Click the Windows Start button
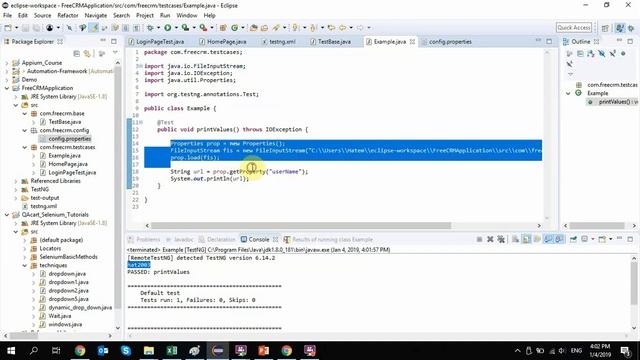This screenshot has height=360, width=640. [11, 351]
